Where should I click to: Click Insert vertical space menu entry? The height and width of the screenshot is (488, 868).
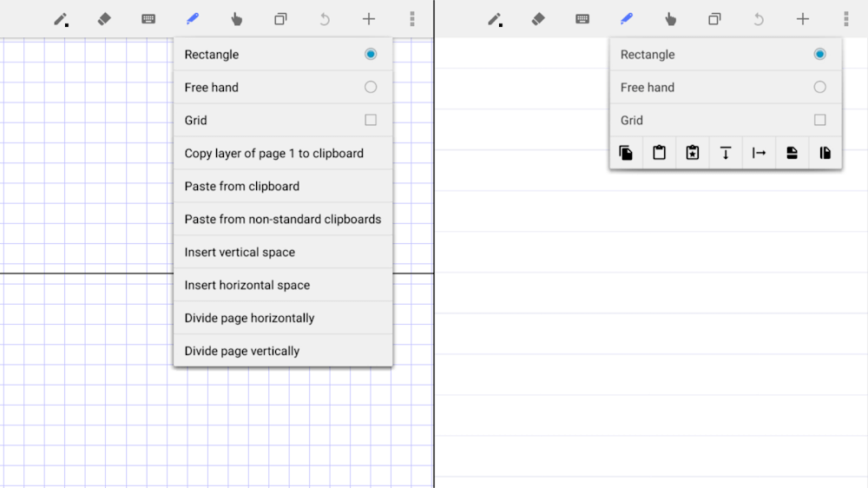click(240, 252)
